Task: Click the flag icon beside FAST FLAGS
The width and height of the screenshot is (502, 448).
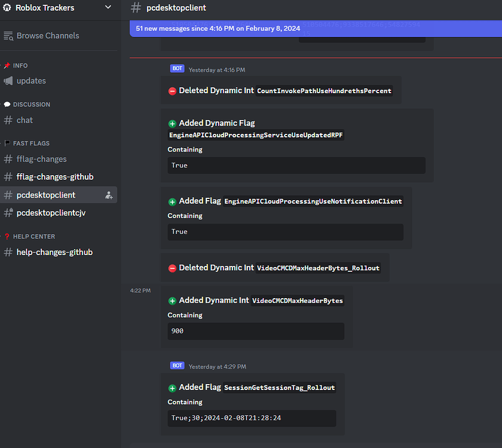Action: click(x=7, y=143)
